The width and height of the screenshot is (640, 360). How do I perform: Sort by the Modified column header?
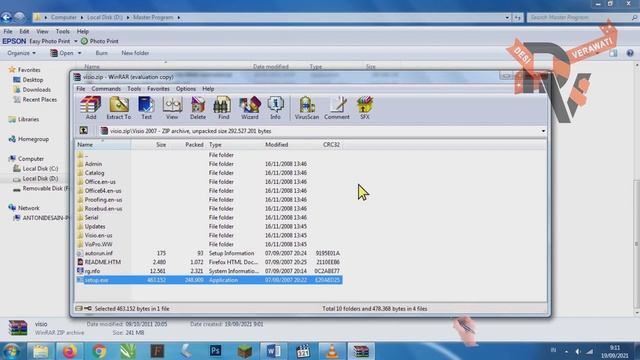tap(277, 144)
